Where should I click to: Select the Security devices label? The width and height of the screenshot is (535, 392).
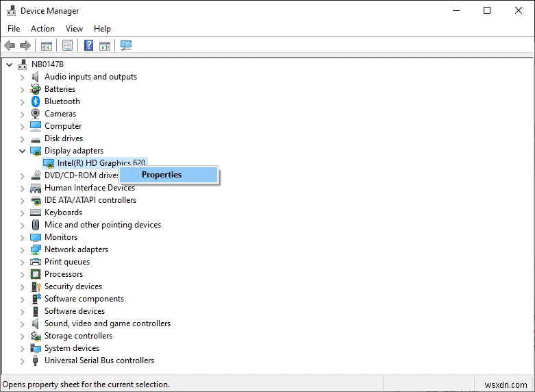pyautogui.click(x=73, y=286)
